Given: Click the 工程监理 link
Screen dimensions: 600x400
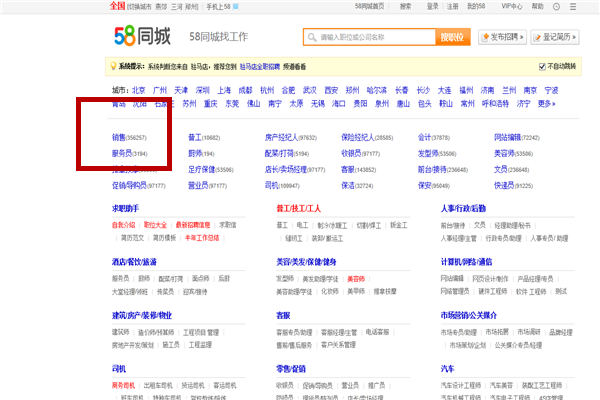Looking at the screenshot, I should point(200,345).
